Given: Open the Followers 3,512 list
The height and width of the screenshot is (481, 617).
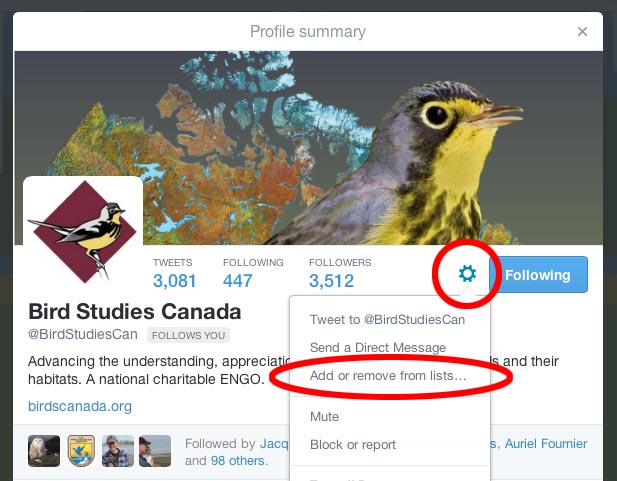Looking at the screenshot, I should [331, 280].
